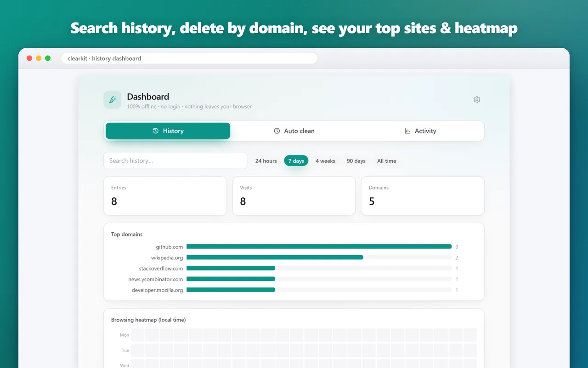Click the first Monday heatmap cell
588x368 pixels.
[138, 335]
